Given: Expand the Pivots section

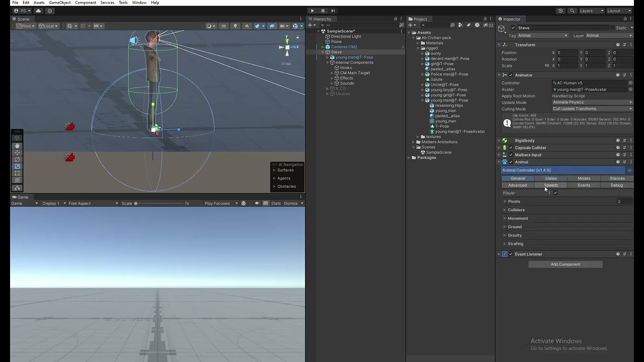Looking at the screenshot, I should 505,202.
